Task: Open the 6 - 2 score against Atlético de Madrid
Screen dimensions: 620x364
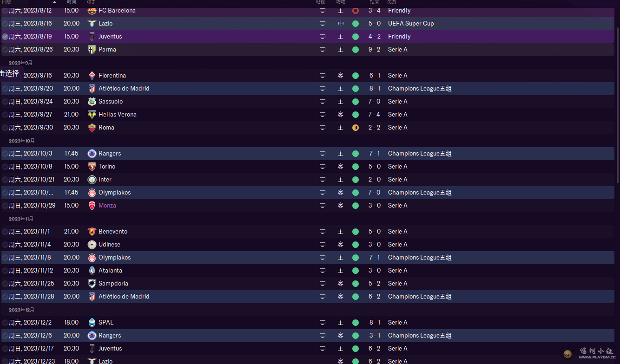Action: point(374,297)
